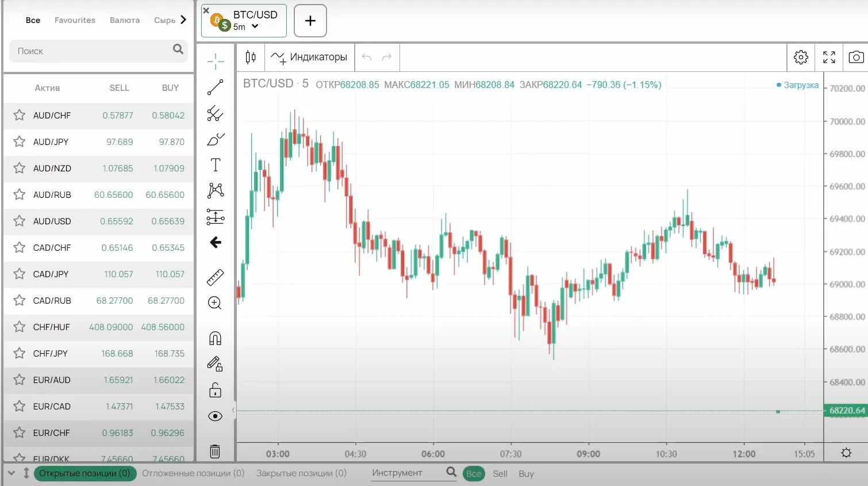Image resolution: width=868 pixels, height=486 pixels.
Task: Select the text annotation tool
Action: (215, 165)
